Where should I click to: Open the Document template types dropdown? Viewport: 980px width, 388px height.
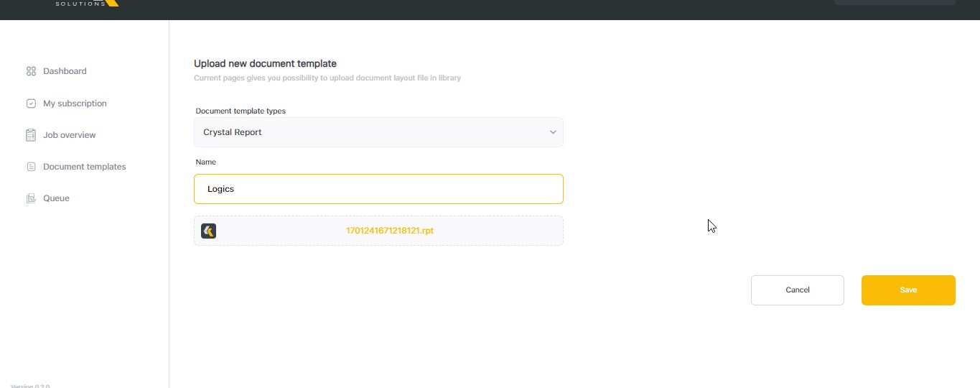[x=378, y=132]
